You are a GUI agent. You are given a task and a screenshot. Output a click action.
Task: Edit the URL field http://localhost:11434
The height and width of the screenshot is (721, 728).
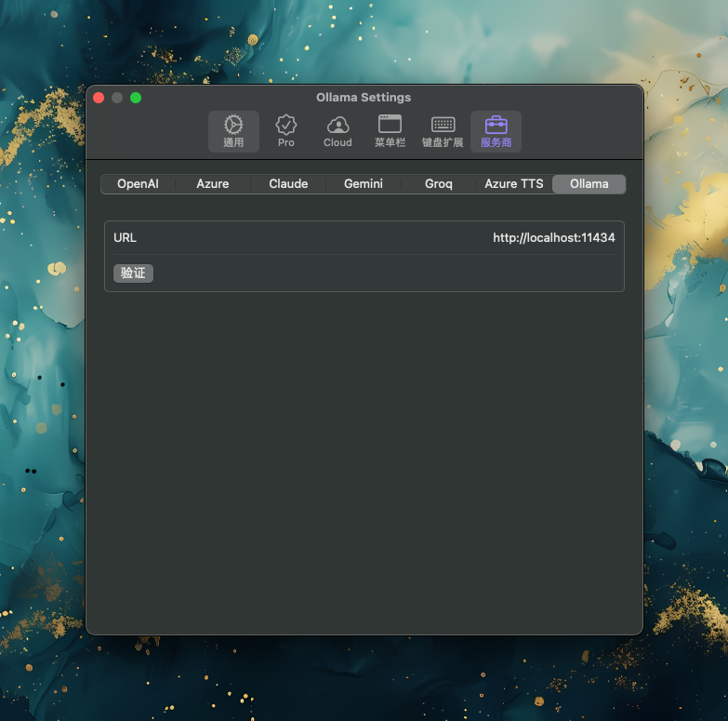554,238
